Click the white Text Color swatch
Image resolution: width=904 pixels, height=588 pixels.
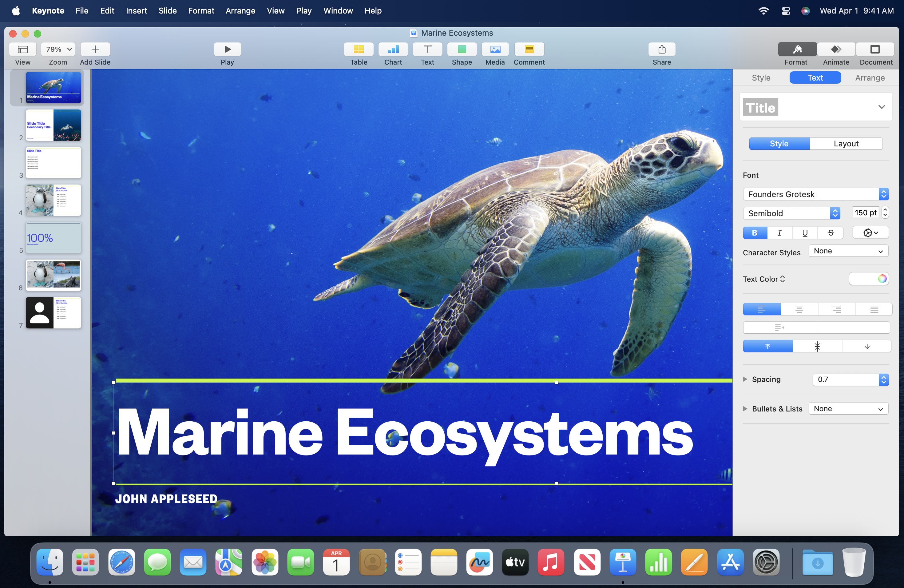coord(862,279)
